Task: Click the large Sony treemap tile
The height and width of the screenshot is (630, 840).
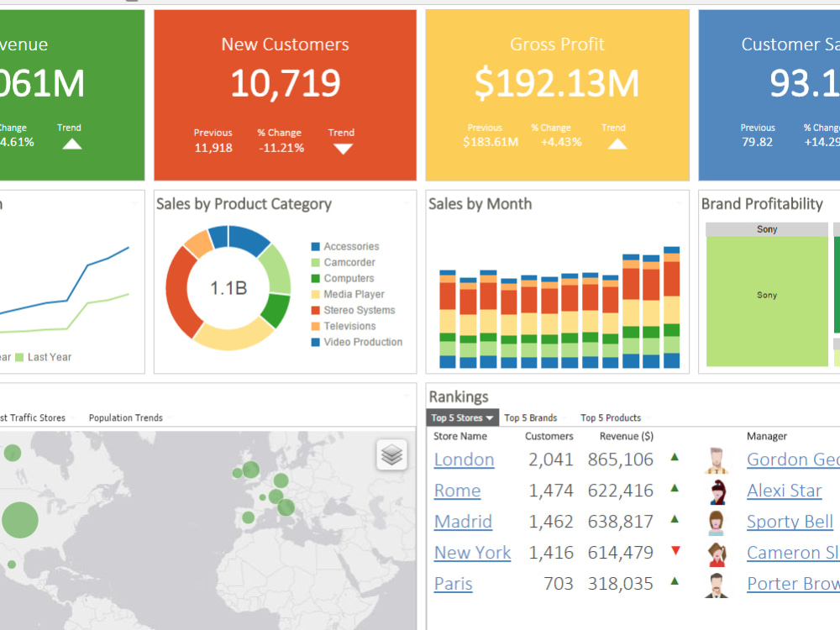Action: [767, 302]
